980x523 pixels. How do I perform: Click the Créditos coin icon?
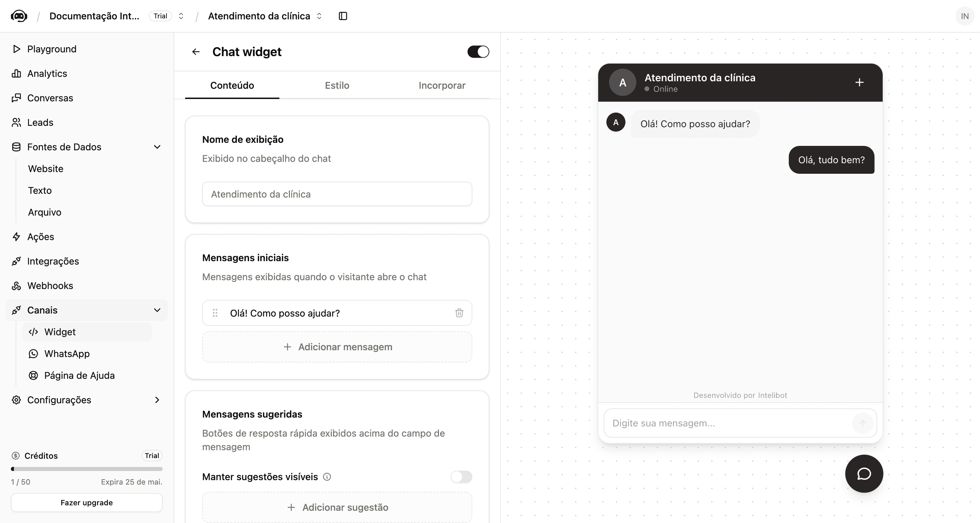(16, 455)
